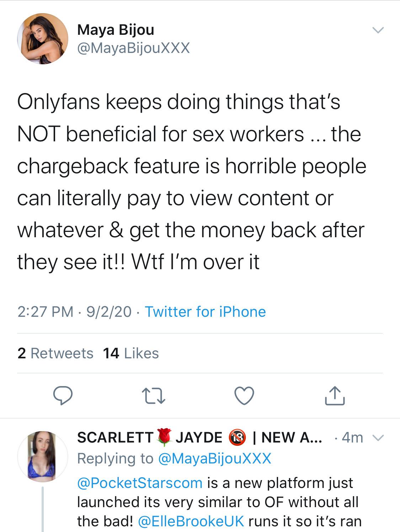Image resolution: width=400 pixels, height=532 pixels.
Task: Open Maya Bijou's profile picture
Action: point(44,39)
